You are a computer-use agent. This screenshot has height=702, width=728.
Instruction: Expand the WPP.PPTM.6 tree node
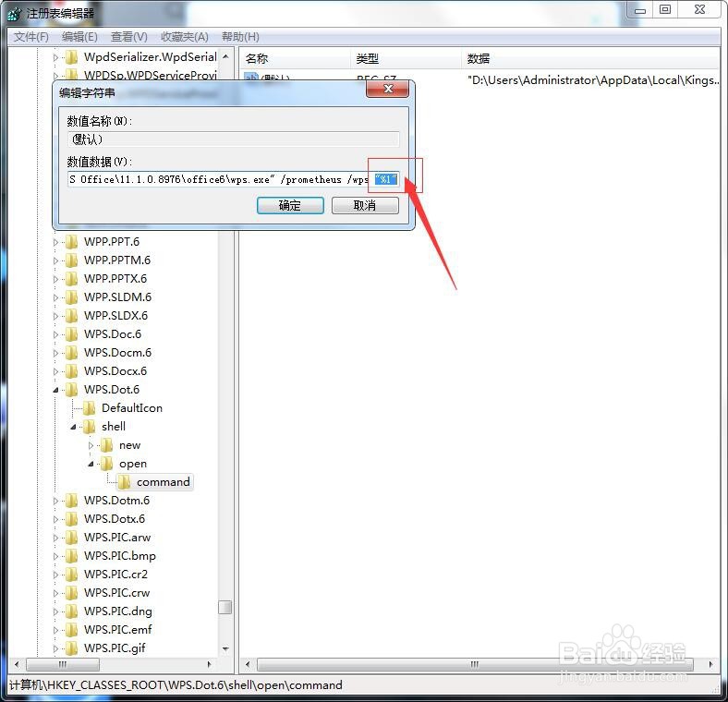[x=55, y=260]
